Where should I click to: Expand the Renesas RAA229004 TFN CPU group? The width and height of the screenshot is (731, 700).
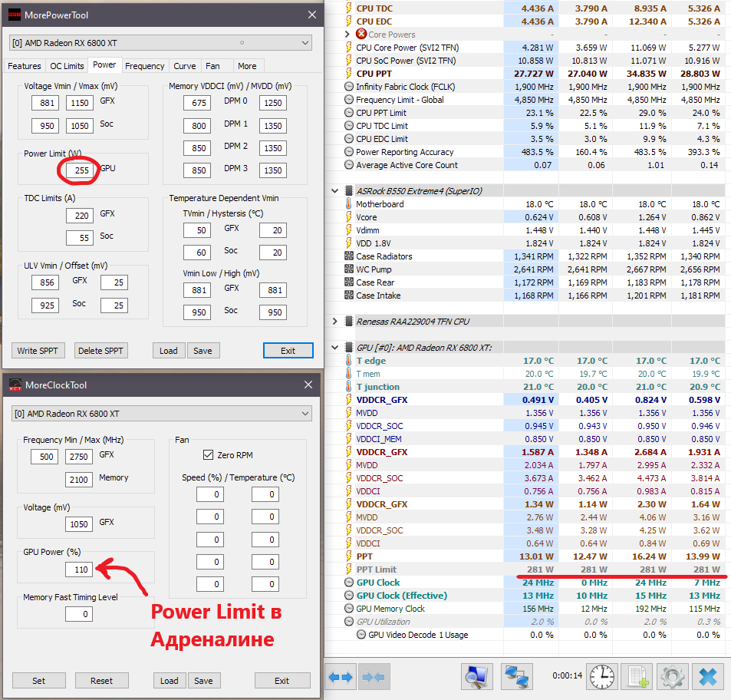click(334, 322)
